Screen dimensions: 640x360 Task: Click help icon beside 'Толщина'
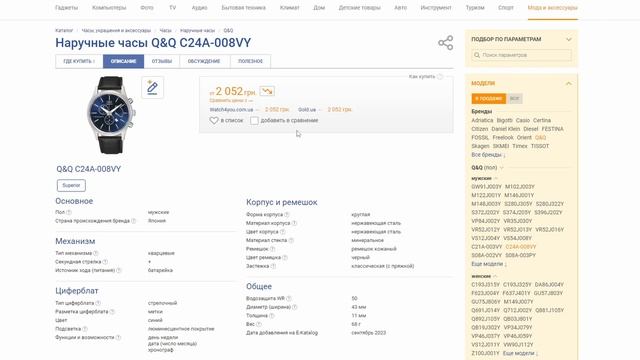(x=271, y=316)
